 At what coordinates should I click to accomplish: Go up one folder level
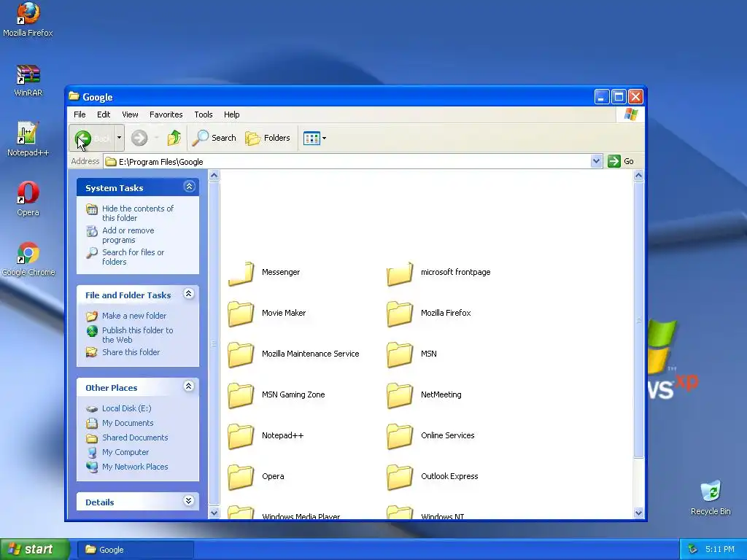(x=174, y=138)
